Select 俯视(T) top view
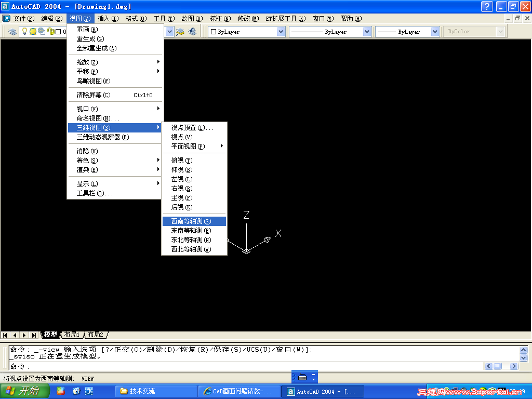The width and height of the screenshot is (532, 399). pyautogui.click(x=194, y=161)
